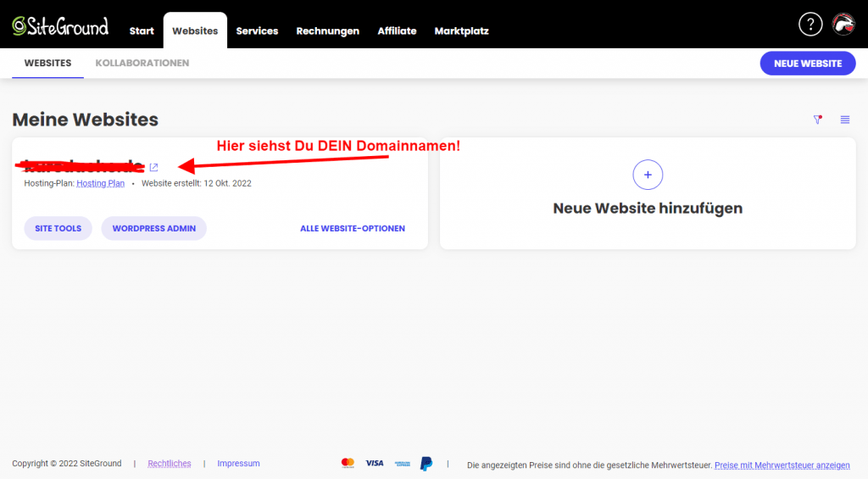Click the American Express icon
Viewport: 868px width, 479px height.
403,464
